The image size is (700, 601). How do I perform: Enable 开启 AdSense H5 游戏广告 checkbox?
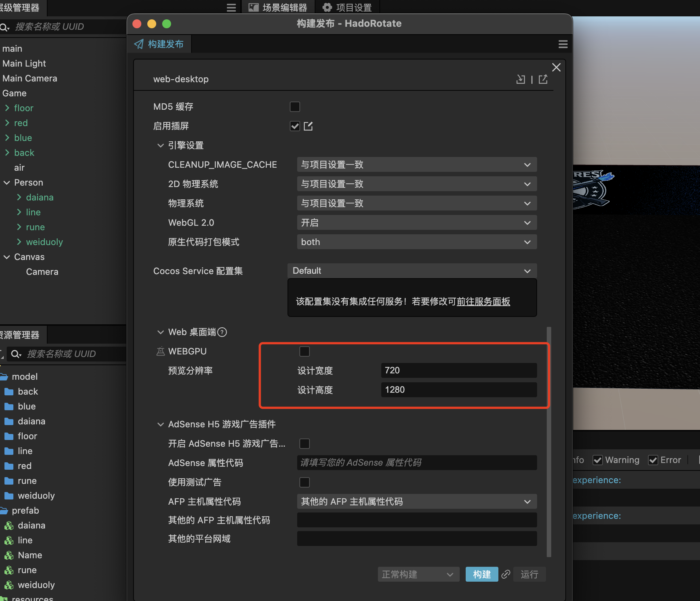click(x=305, y=444)
